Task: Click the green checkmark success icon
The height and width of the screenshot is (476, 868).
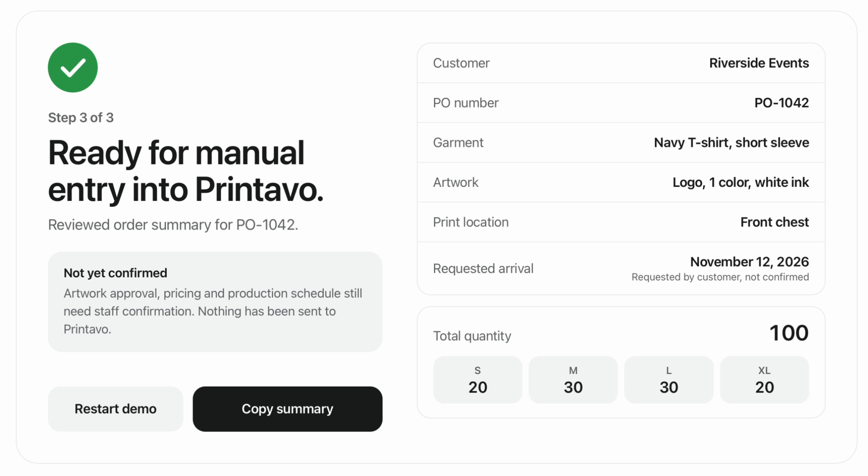Action: 73,67
